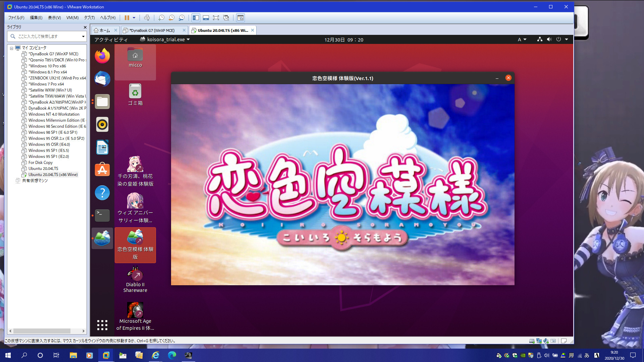
Task: Select For Disk Copy VM entry
Action: click(40, 163)
